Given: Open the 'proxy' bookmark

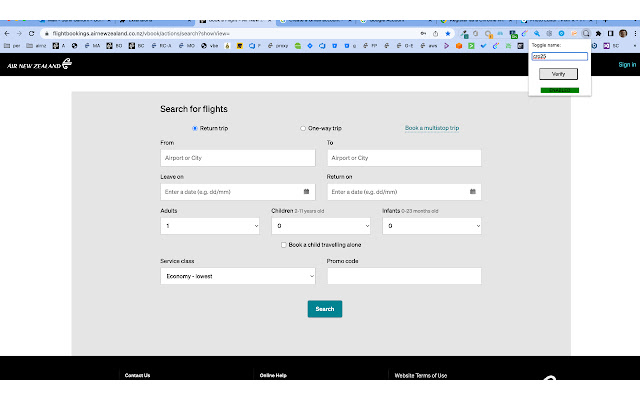Looking at the screenshot, I should tap(278, 46).
